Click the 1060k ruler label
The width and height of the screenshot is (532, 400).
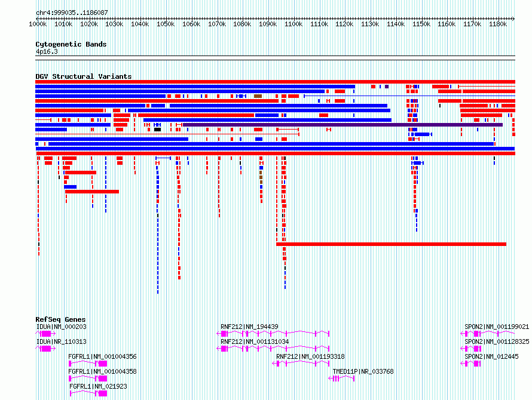pyautogui.click(x=191, y=24)
